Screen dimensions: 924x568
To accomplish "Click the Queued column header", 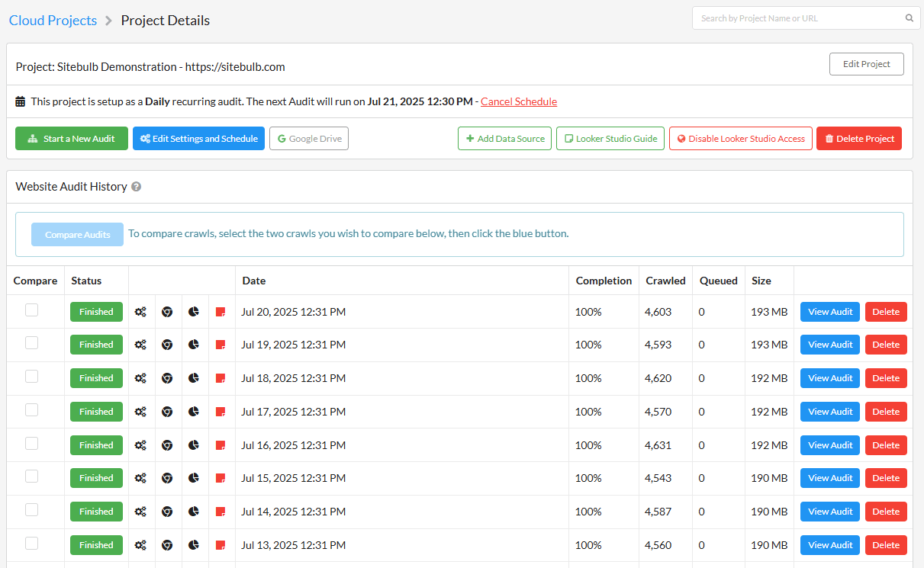I will 718,281.
